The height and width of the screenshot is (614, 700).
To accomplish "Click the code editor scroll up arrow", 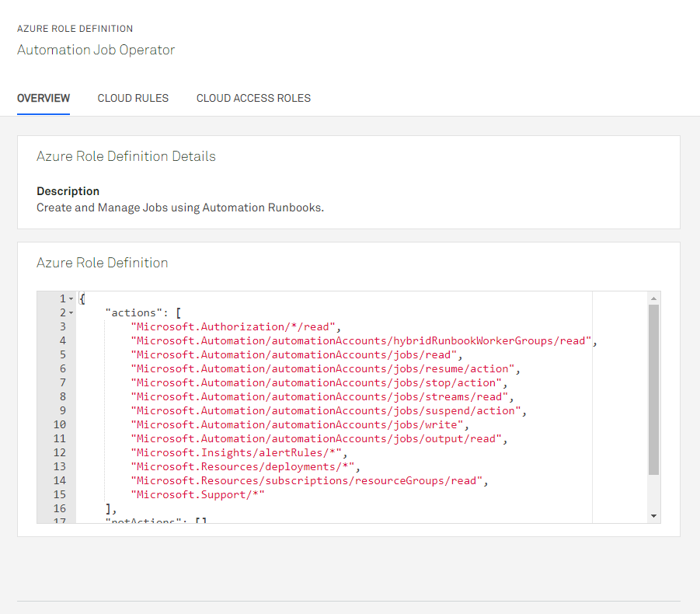I will (x=653, y=298).
